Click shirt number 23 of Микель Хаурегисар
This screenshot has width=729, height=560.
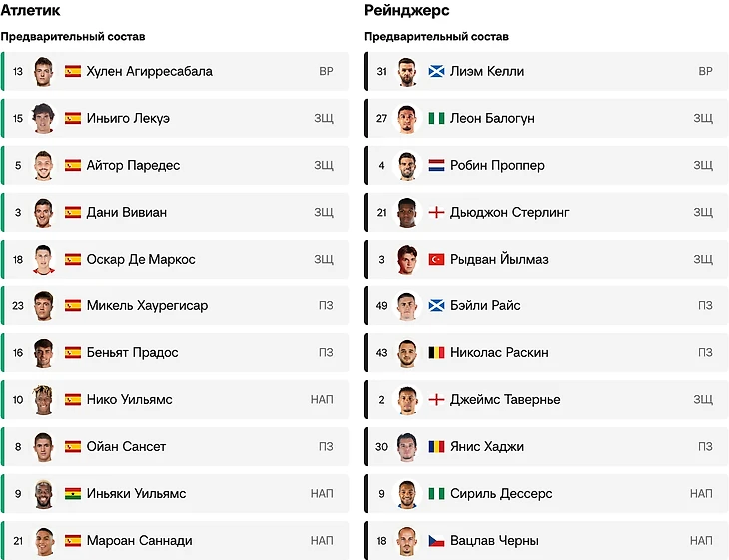(x=18, y=305)
